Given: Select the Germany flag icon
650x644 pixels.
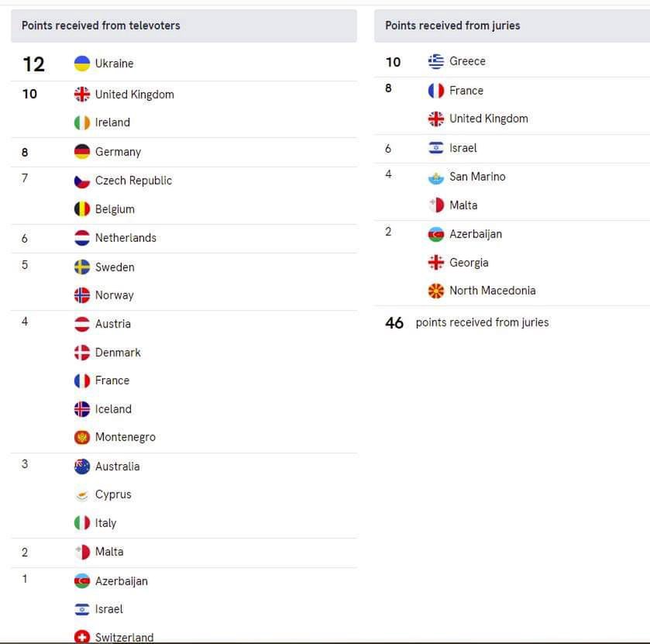Looking at the screenshot, I should 82,152.
